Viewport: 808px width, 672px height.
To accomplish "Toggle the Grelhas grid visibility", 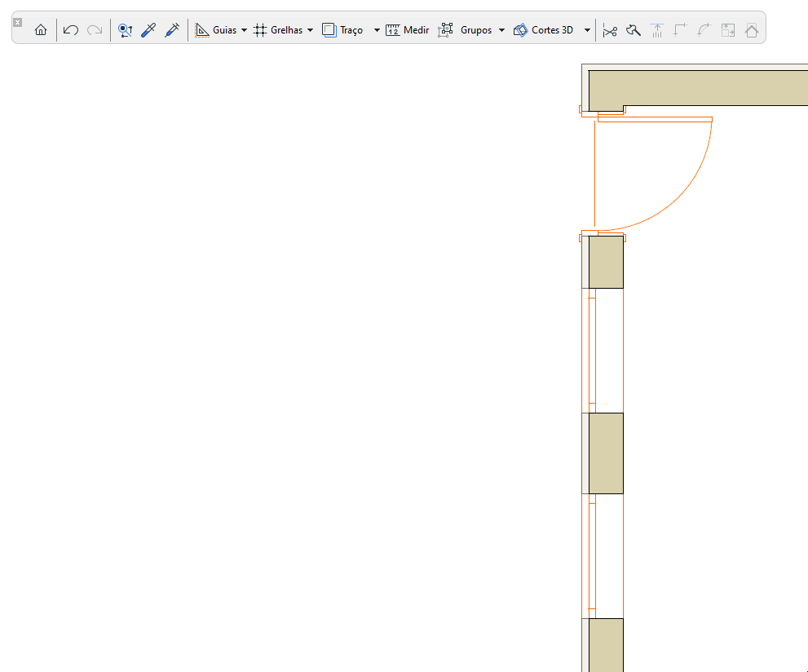I will tap(281, 29).
